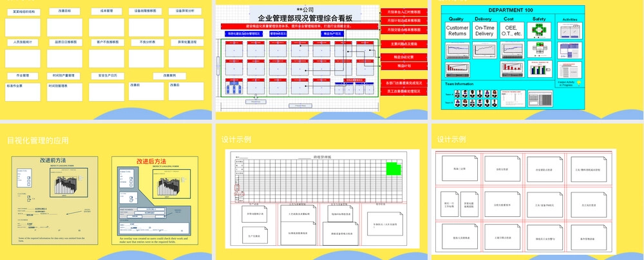Click the Delivery line chart under On-Time Delivery
The height and width of the screenshot is (260, 644).
485,51
